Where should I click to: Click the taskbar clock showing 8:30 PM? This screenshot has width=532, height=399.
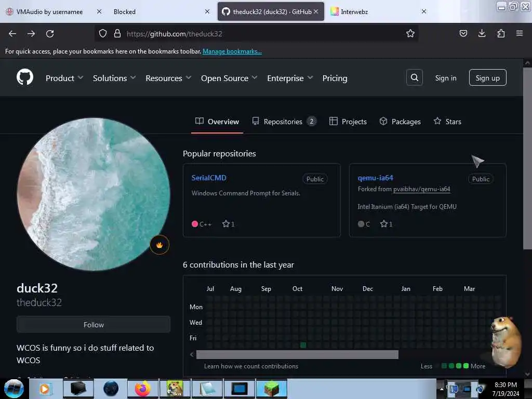point(506,389)
